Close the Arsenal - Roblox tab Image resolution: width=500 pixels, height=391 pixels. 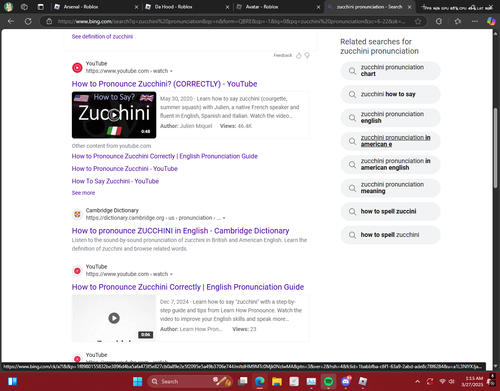(x=136, y=7)
